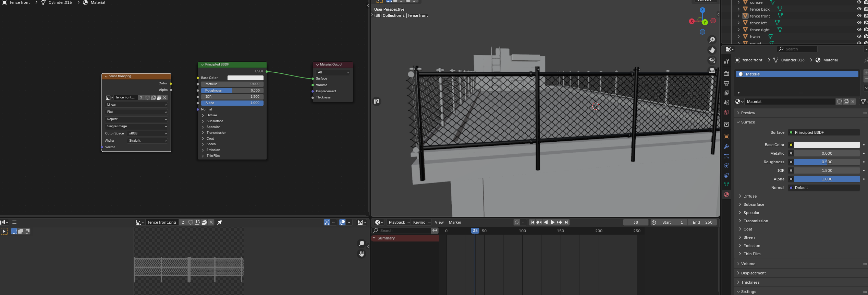Open the Physics properties tab
Screen dimensions: 868x295
(726, 166)
